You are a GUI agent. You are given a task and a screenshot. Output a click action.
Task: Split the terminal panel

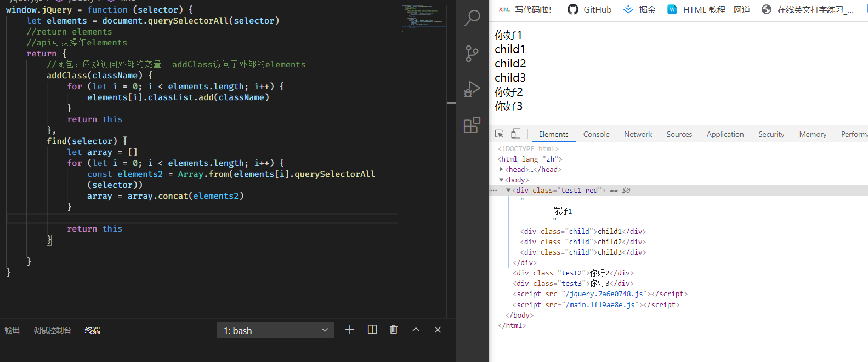[372, 330]
